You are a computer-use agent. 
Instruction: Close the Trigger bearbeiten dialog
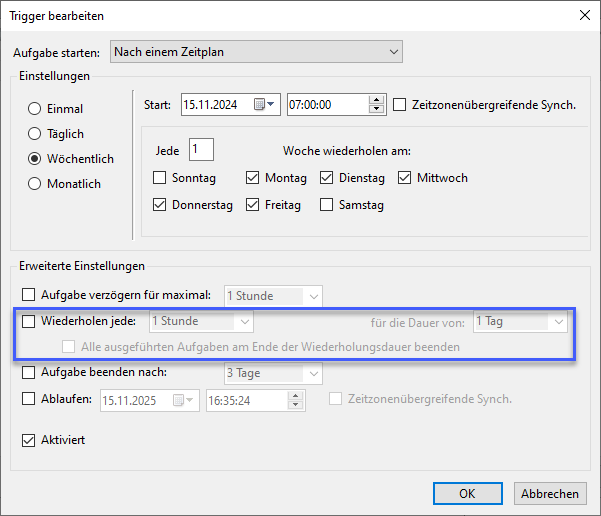(585, 15)
